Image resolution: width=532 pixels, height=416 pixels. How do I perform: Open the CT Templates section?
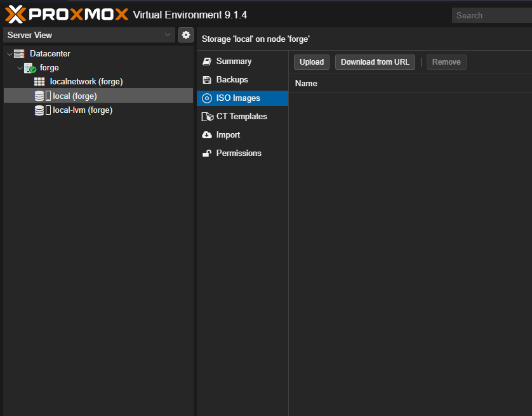point(241,117)
